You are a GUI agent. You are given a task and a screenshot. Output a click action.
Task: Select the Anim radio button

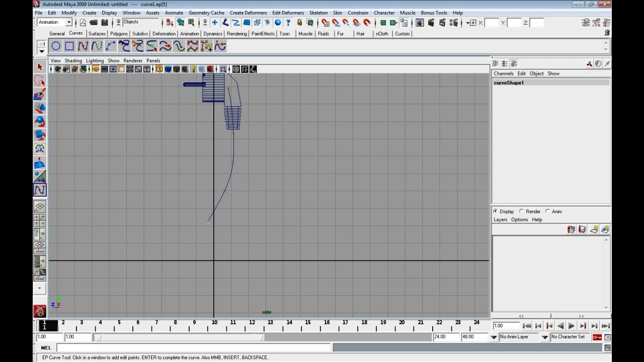coord(547,211)
